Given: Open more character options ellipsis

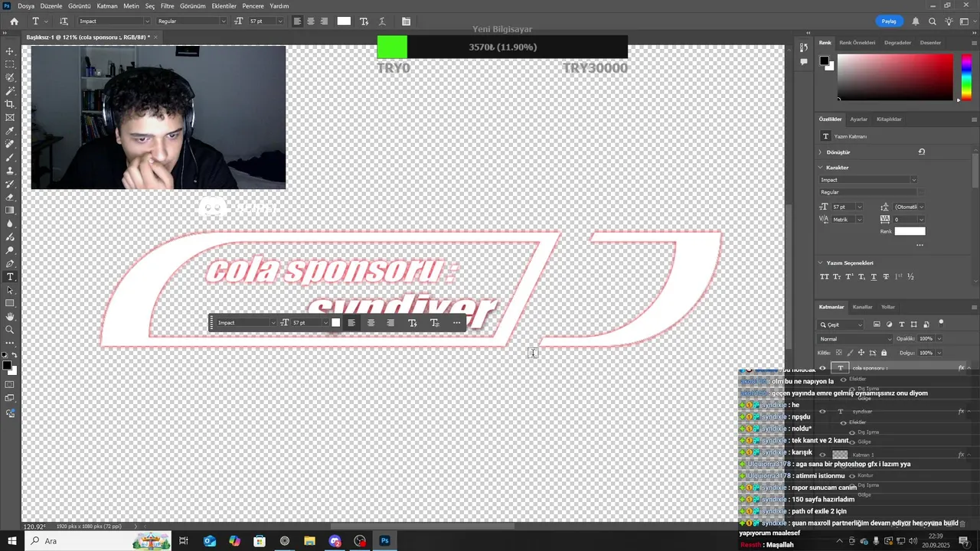Looking at the screenshot, I should tap(920, 246).
